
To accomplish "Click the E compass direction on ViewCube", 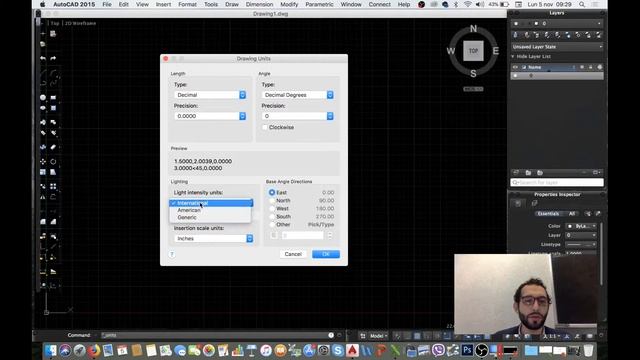I will click(x=496, y=51).
